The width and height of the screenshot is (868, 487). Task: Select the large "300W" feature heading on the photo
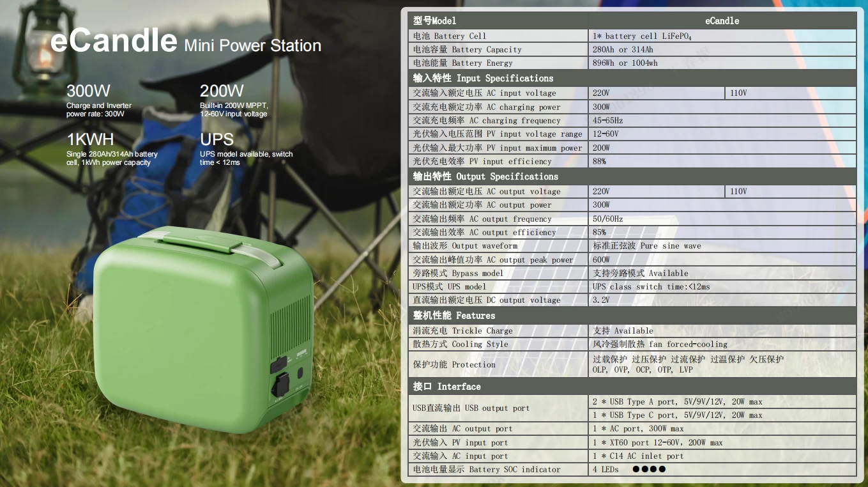(x=88, y=91)
